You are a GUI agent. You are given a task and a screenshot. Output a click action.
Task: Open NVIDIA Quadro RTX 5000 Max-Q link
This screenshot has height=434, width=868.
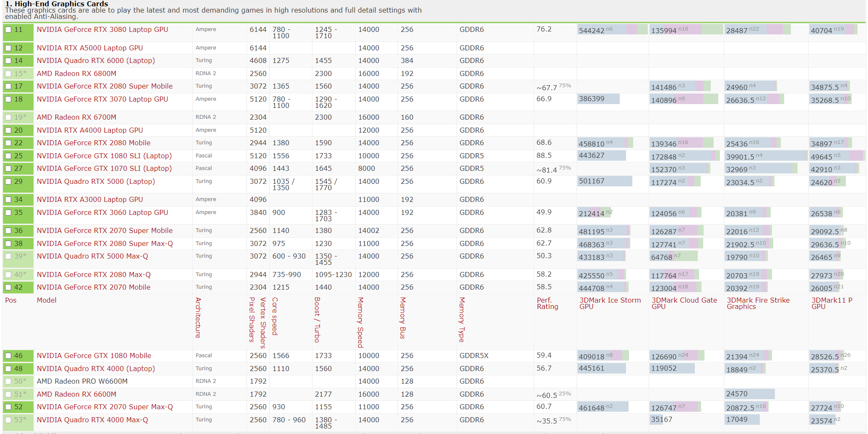pos(92,256)
